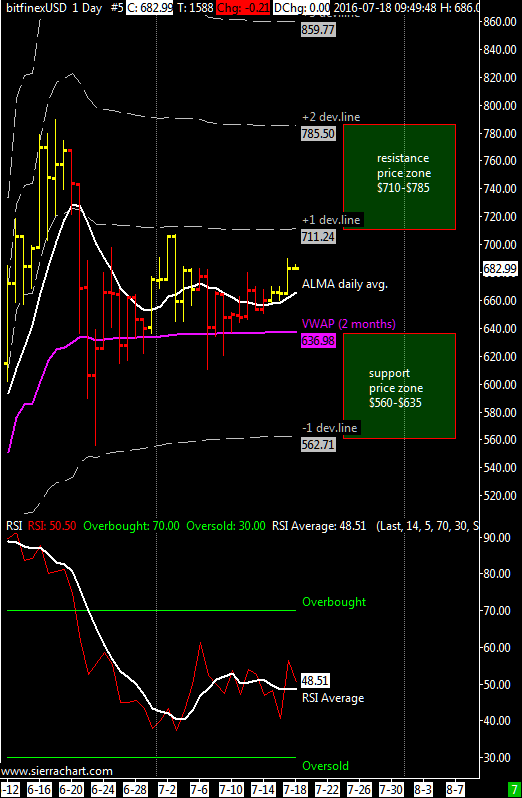
Task: Click the magenta 636.98 VWAP value
Action: pyautogui.click(x=318, y=340)
